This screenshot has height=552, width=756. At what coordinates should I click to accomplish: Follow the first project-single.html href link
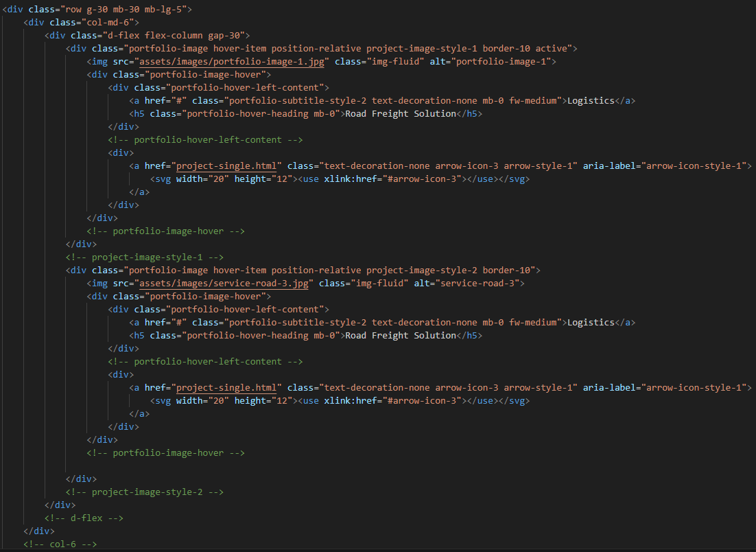(x=229, y=166)
